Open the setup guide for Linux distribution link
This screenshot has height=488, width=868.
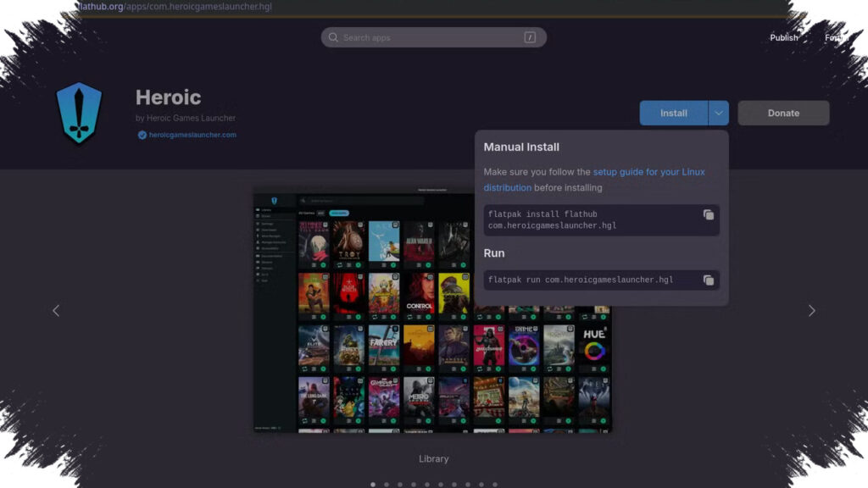click(594, 180)
